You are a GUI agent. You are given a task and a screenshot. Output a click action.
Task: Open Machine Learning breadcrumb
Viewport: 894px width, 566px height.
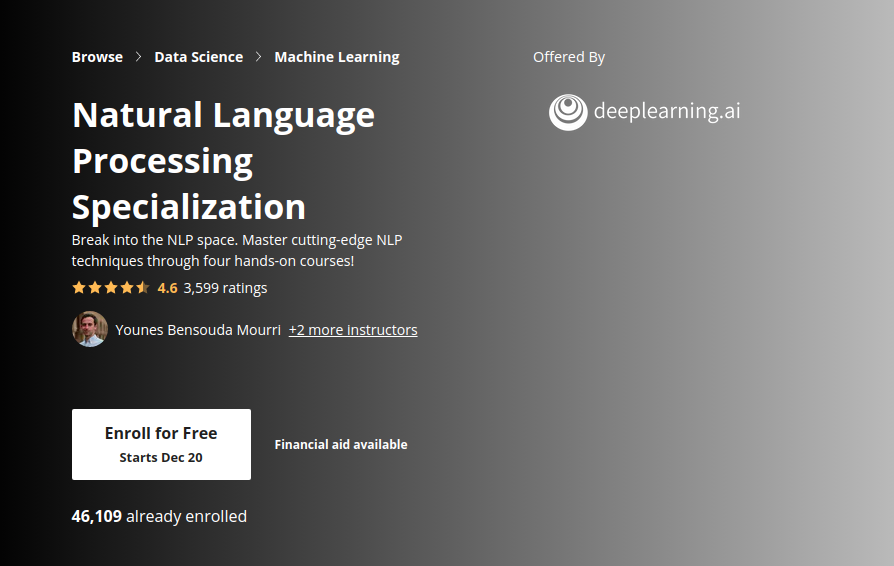337,57
